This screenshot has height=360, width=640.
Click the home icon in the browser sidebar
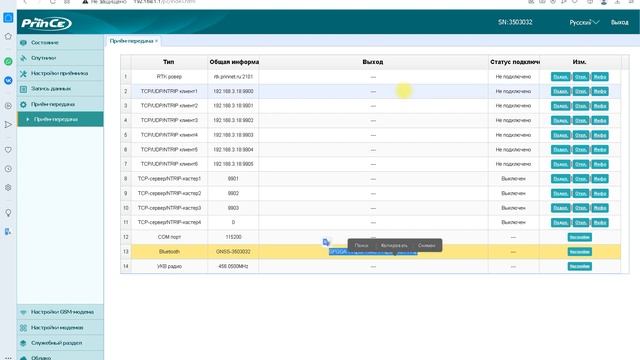[x=8, y=36]
